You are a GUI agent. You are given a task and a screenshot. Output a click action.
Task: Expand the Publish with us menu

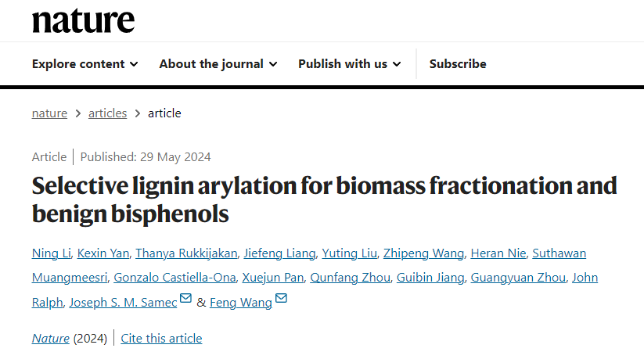click(x=349, y=64)
